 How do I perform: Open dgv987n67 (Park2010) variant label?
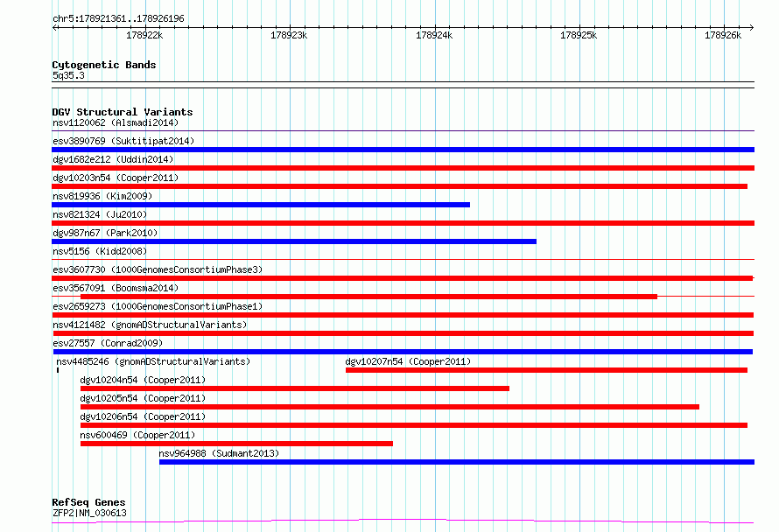[105, 233]
